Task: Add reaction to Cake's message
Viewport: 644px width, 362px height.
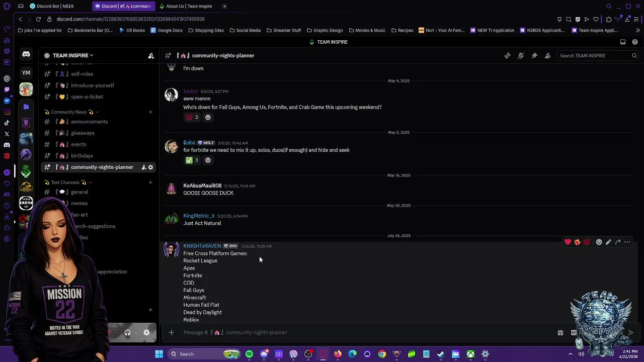Action: point(208,160)
